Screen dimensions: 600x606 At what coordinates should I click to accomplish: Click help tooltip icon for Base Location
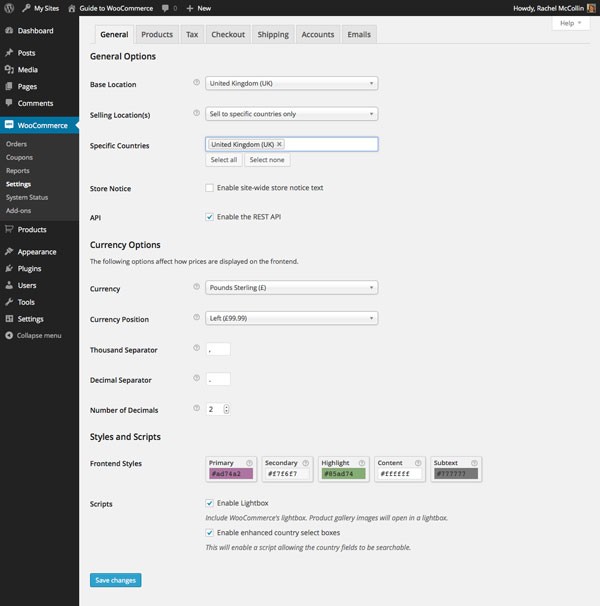[x=196, y=82]
